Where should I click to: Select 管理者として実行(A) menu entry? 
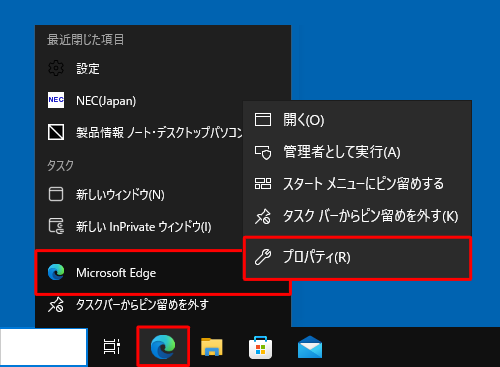pyautogui.click(x=357, y=152)
